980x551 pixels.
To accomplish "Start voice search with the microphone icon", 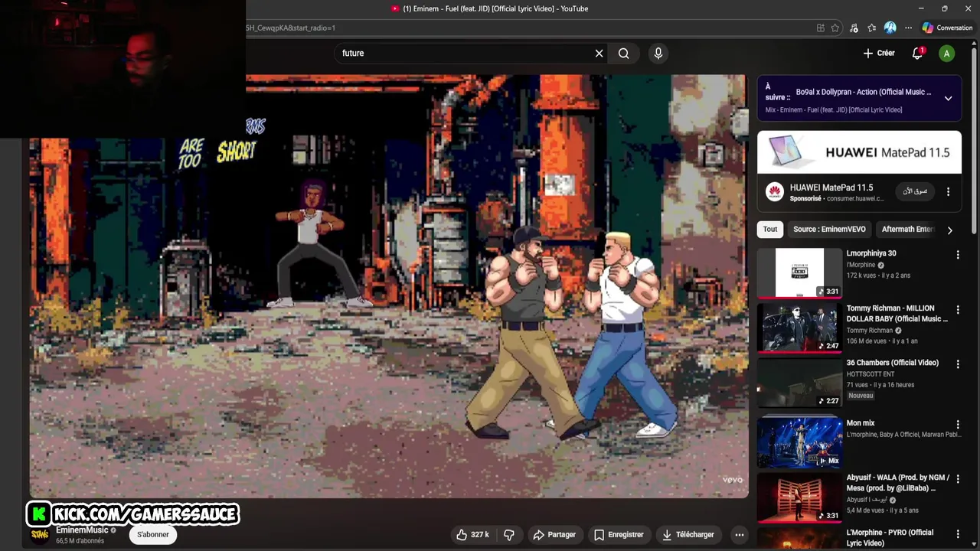I will [658, 54].
